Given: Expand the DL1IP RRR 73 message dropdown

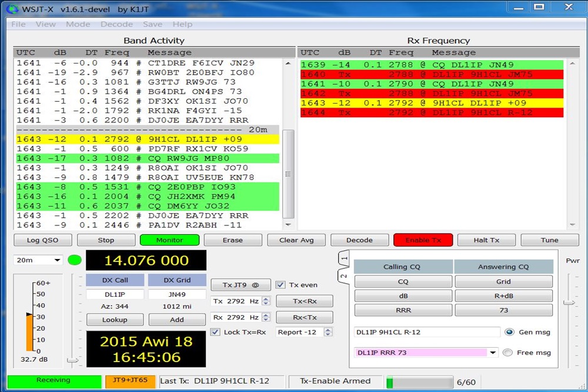Looking at the screenshot, I should (x=493, y=353).
